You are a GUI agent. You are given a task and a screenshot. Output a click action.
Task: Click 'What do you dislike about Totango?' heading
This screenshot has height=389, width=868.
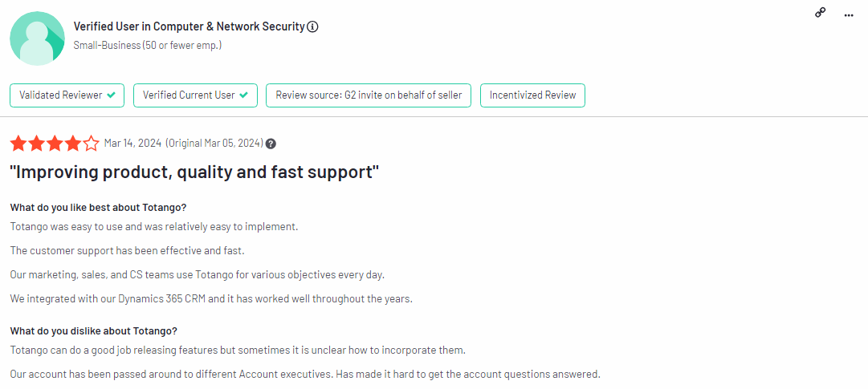point(94,330)
